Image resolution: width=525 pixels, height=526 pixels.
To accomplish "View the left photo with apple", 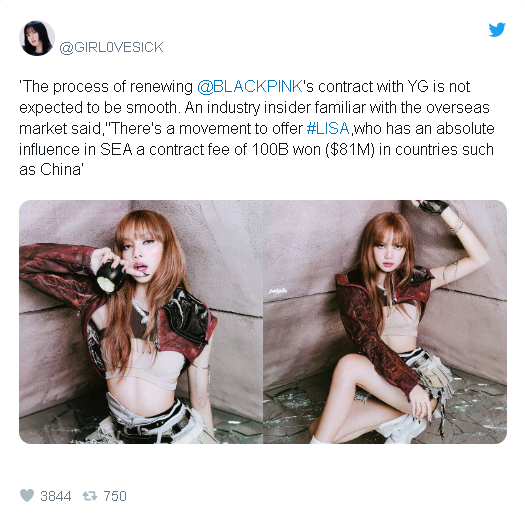I will tap(141, 322).
